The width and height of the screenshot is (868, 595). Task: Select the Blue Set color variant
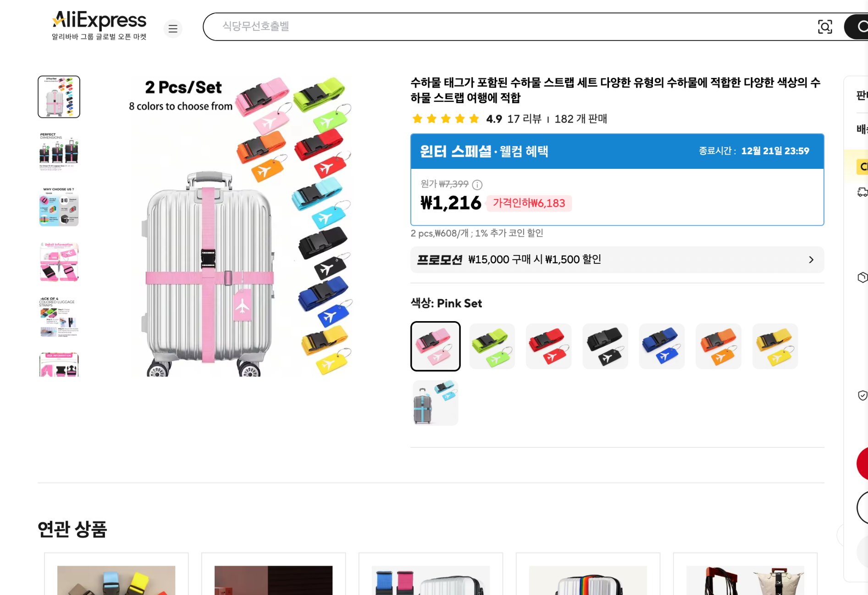662,346
